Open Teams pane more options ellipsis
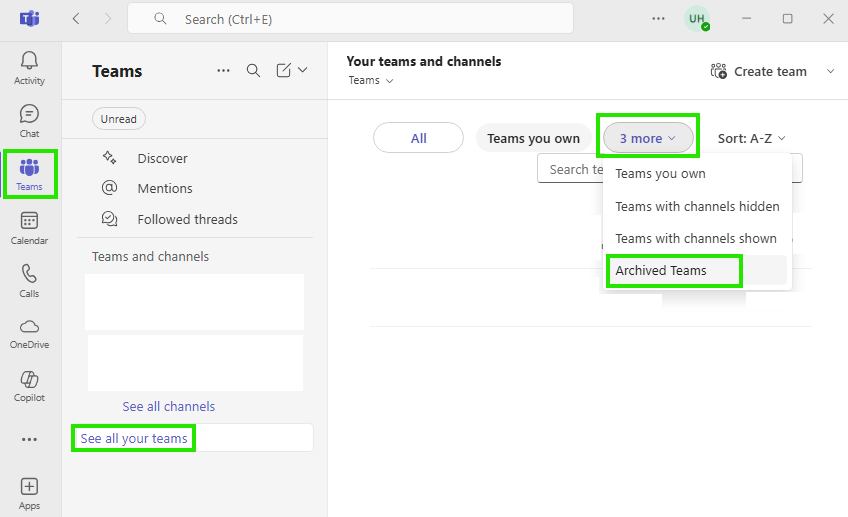 tap(223, 70)
